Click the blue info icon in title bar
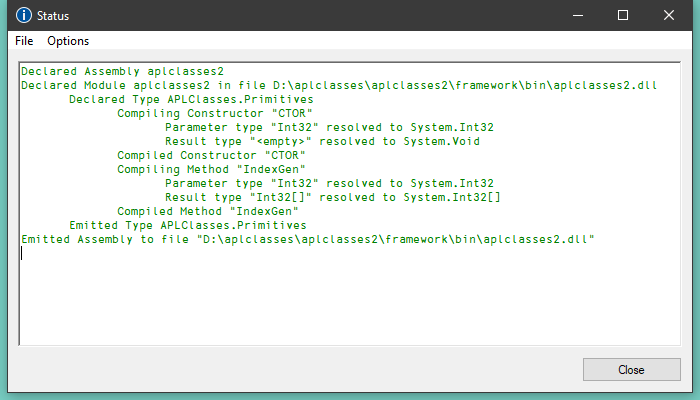Screen dimensions: 700x400 pos(20,16)
